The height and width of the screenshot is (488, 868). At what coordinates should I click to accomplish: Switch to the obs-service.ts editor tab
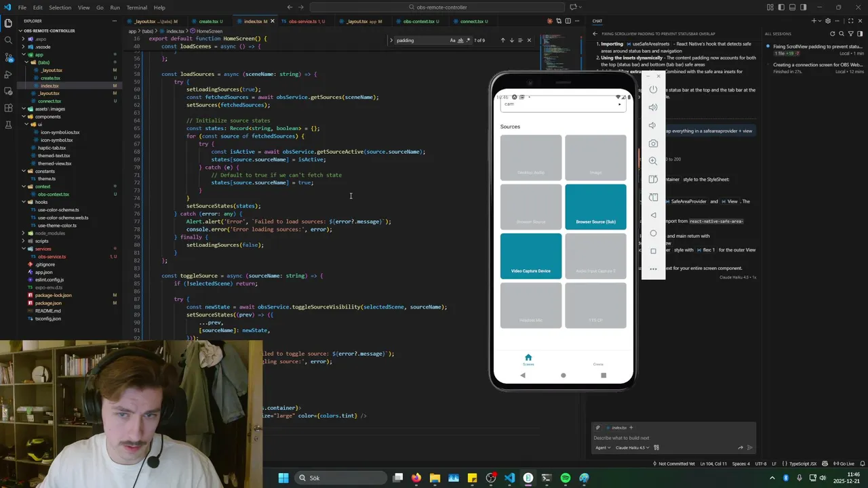(305, 21)
